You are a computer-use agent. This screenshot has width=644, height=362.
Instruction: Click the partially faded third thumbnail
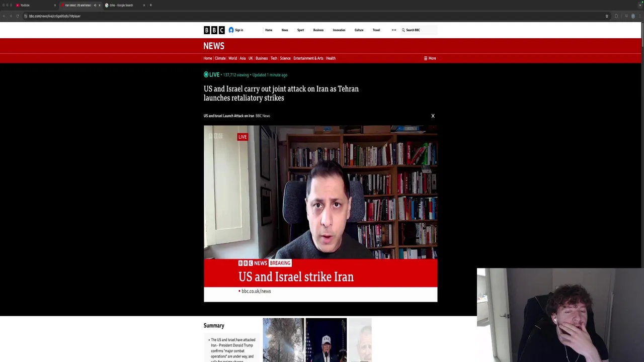360,340
